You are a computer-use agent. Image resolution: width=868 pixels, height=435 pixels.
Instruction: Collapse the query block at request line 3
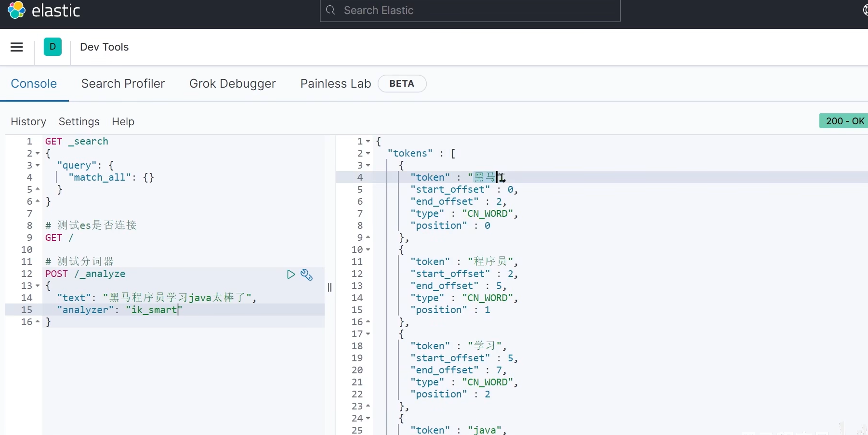(x=38, y=166)
